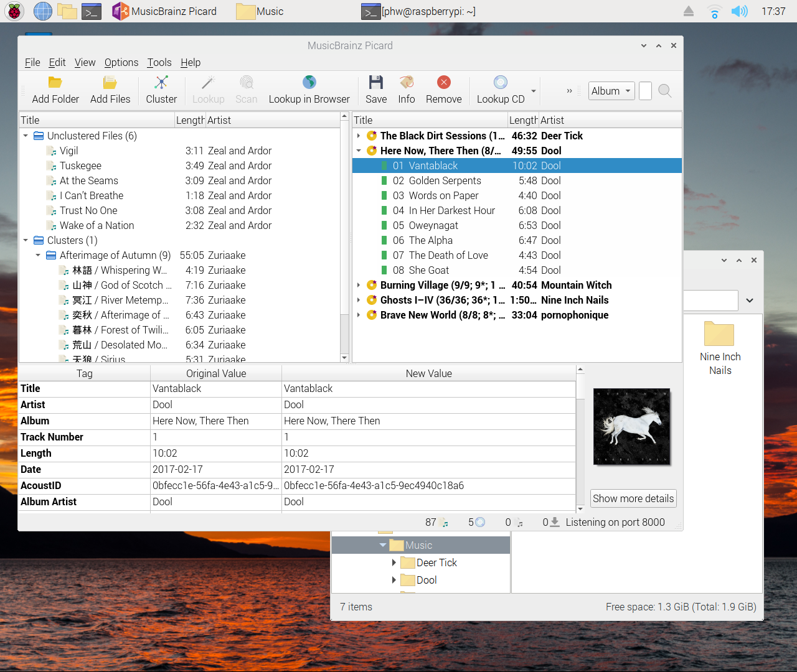Sort right pane by Title column header
Viewport: 797px width, 672px height.
point(430,120)
